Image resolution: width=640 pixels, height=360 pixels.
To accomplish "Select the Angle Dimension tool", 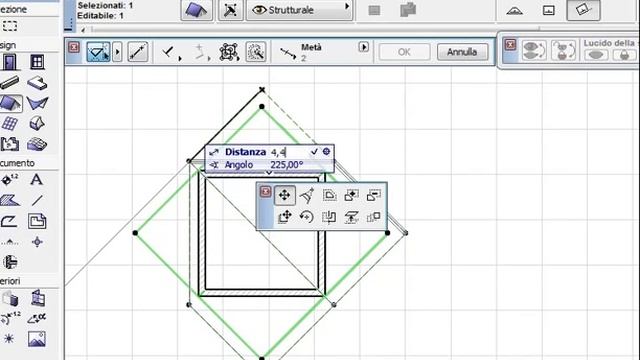I will click(37, 319).
